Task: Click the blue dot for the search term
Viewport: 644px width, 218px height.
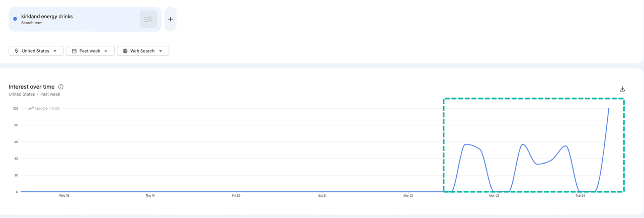Action: click(15, 19)
